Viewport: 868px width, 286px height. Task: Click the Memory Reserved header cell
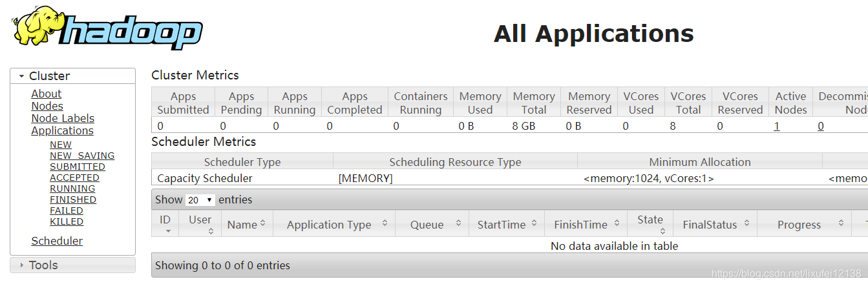(589, 103)
